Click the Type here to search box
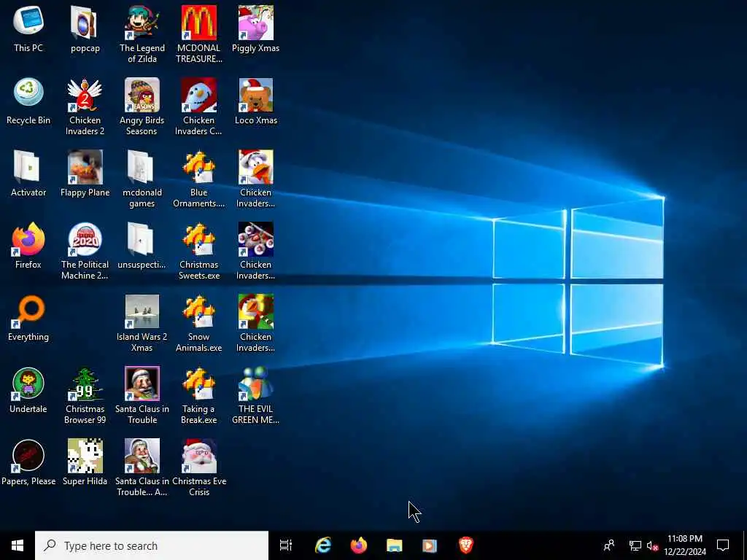The height and width of the screenshot is (560, 747). (152, 545)
